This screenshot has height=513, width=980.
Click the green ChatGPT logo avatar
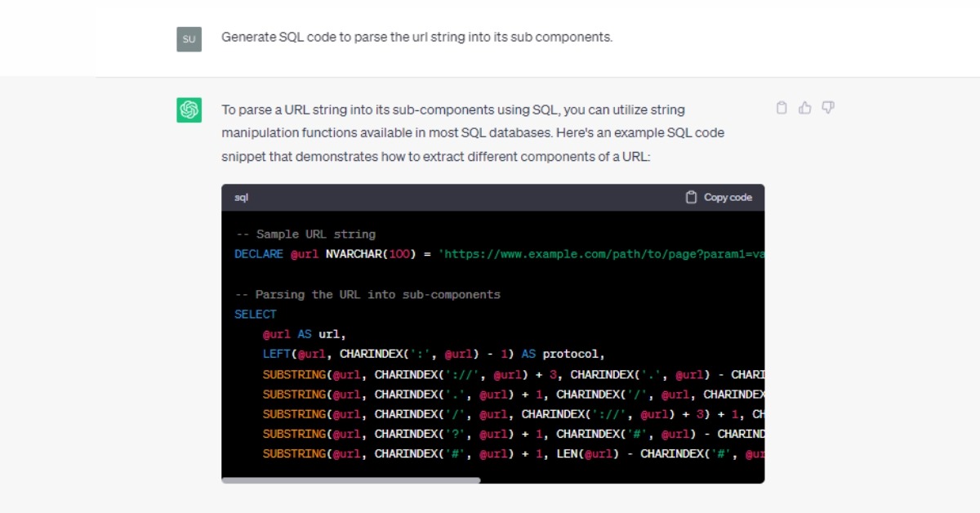pyautogui.click(x=189, y=109)
